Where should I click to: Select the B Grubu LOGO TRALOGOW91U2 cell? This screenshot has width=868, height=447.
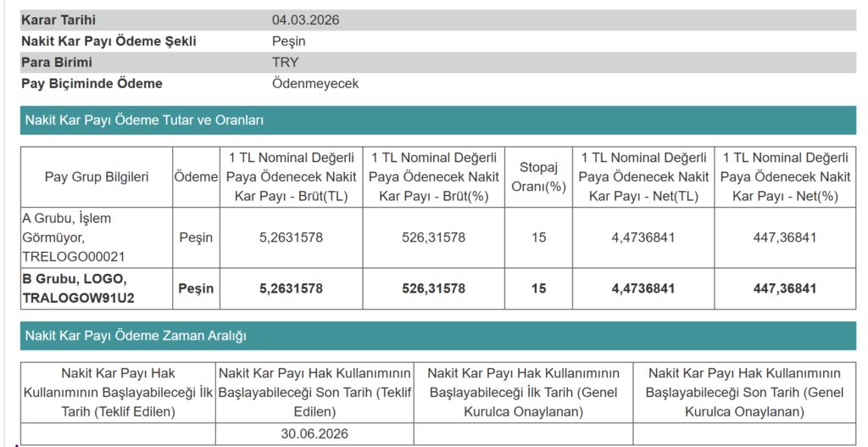tap(97, 288)
